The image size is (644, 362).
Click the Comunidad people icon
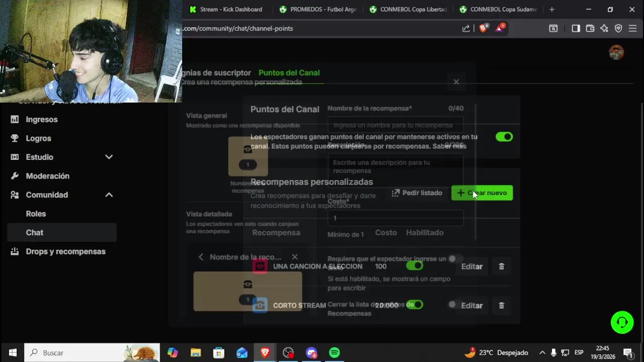point(15,195)
